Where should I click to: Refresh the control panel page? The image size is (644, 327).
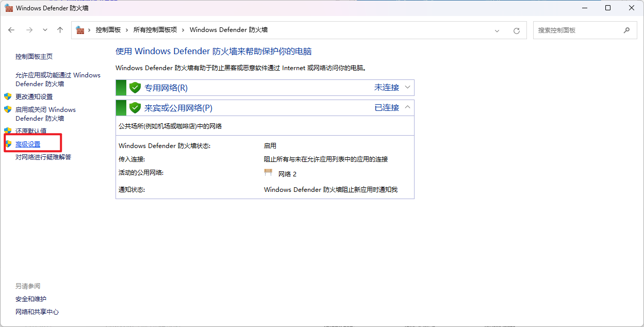click(516, 30)
